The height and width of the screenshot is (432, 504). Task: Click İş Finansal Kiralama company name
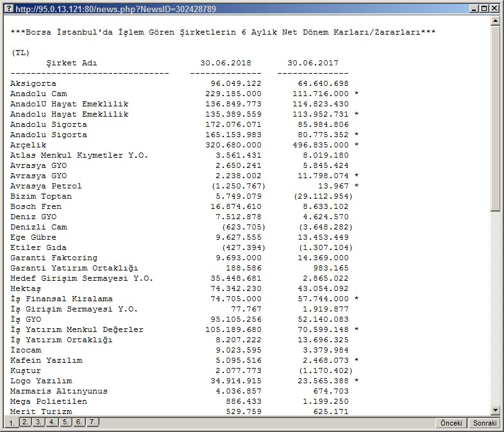(x=62, y=299)
